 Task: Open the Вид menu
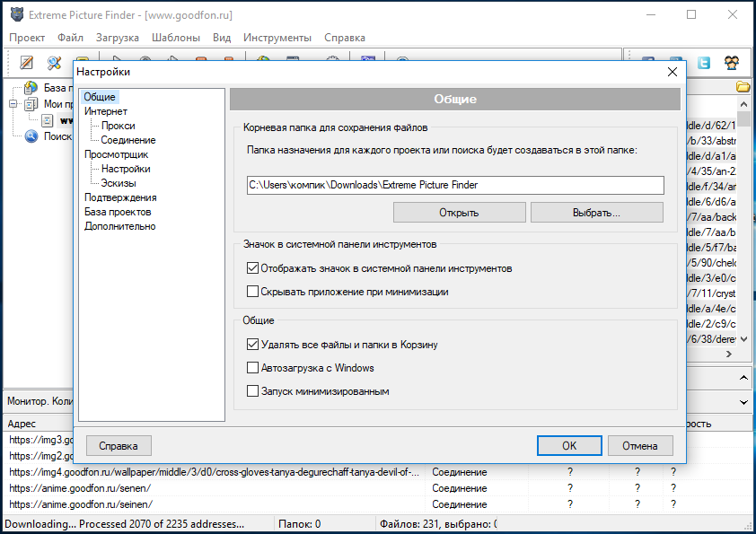tap(222, 38)
